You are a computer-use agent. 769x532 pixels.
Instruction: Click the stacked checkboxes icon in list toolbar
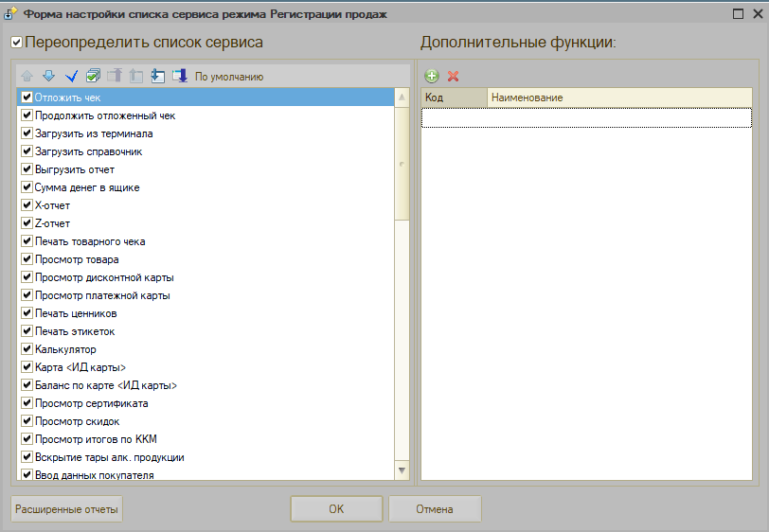tap(93, 76)
